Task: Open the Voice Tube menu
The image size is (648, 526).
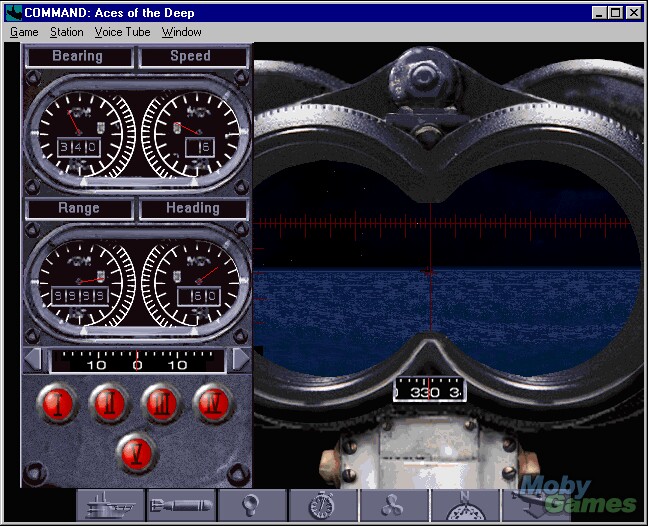Action: click(x=122, y=32)
